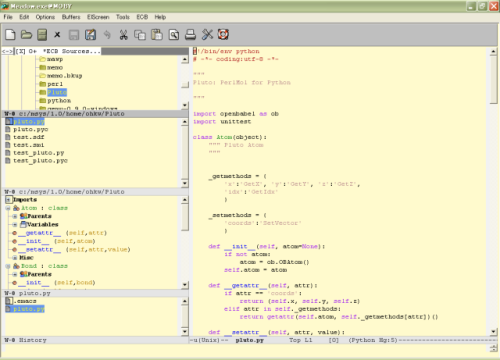Viewport: 500px width, 360px height.
Task: Jump to the __getattr__ (self,attr) method
Action: (63, 233)
